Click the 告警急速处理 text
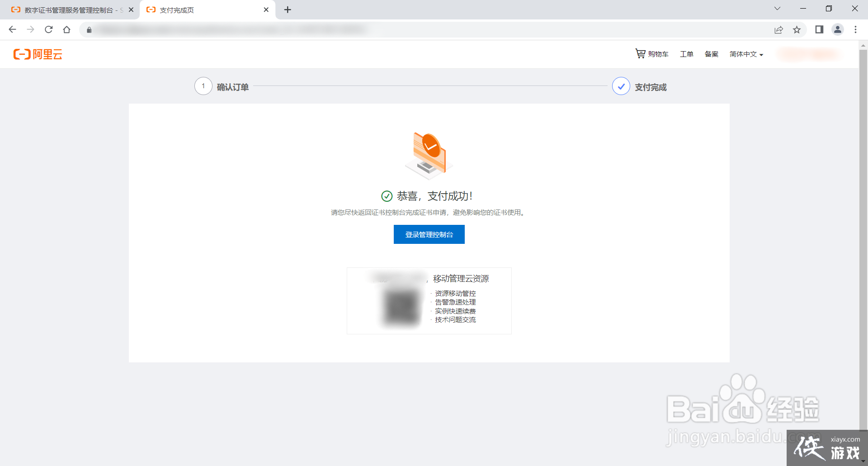The width and height of the screenshot is (868, 466). pos(455,302)
